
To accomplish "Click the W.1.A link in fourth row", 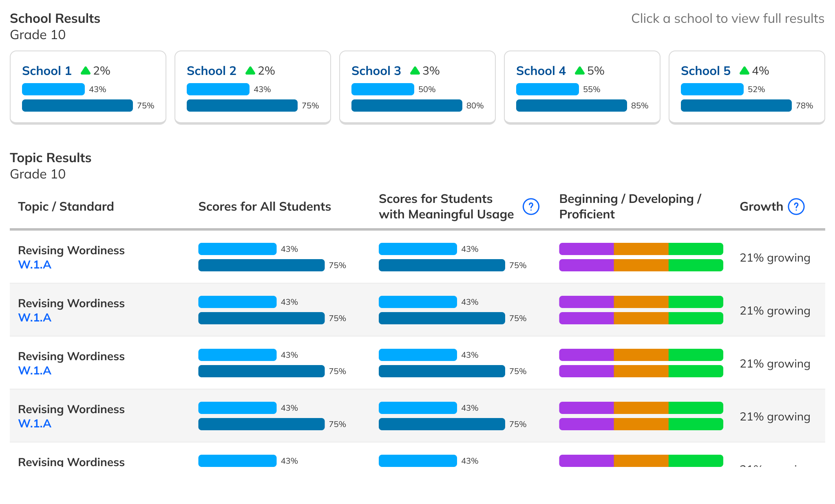I will tap(35, 424).
